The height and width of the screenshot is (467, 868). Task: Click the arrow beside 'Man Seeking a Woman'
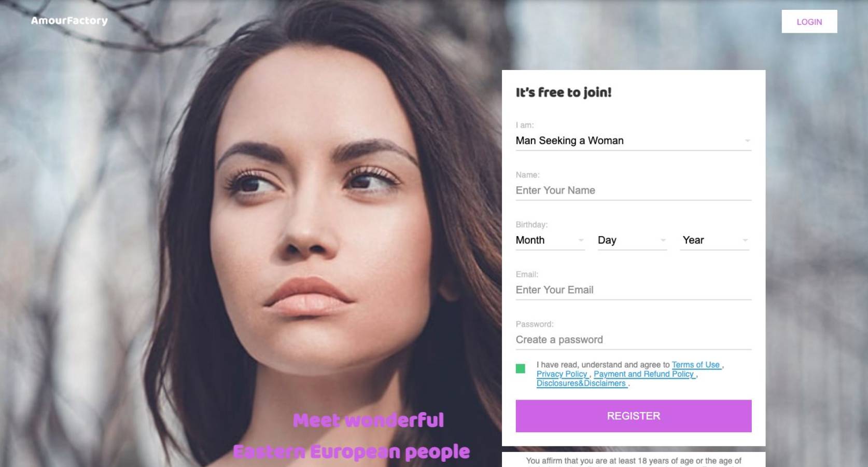(x=747, y=141)
